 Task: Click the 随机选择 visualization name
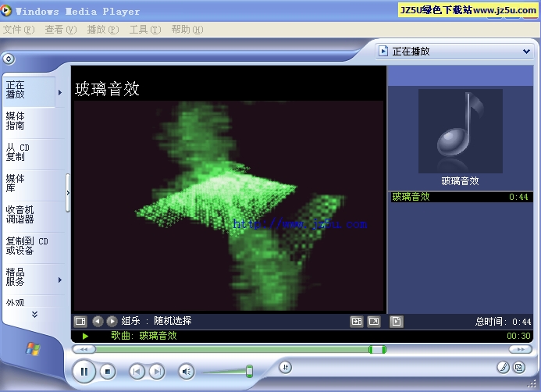click(173, 321)
